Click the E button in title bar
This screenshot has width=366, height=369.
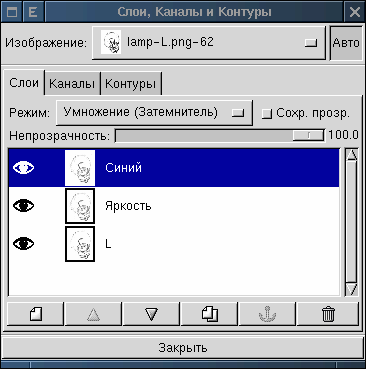33,12
